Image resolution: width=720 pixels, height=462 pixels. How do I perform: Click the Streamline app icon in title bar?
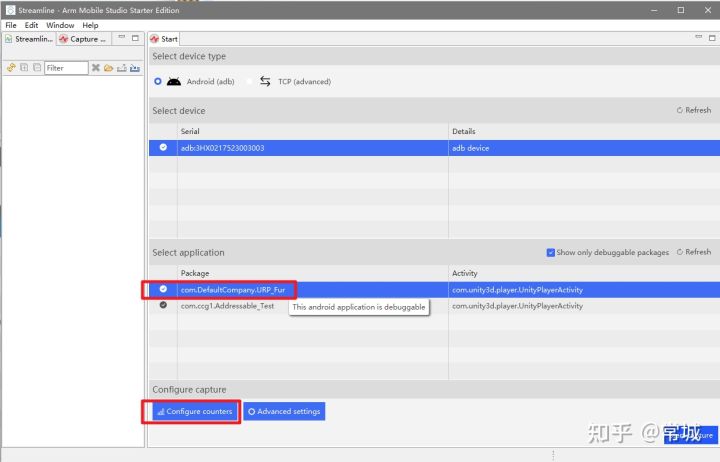pyautogui.click(x=10, y=10)
